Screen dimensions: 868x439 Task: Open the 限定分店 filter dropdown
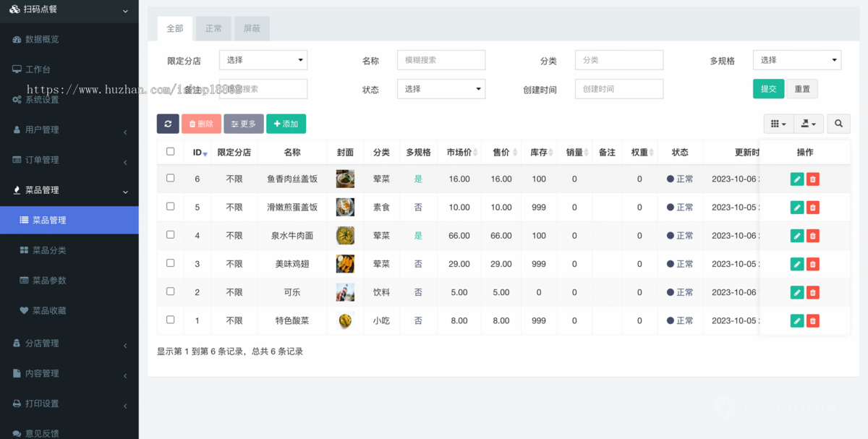(x=263, y=60)
